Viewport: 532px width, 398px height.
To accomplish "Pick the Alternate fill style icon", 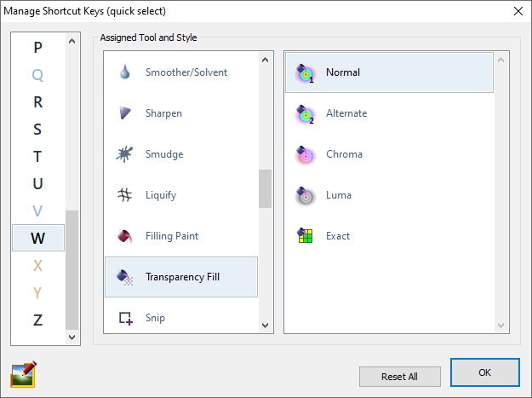I will coord(305,113).
